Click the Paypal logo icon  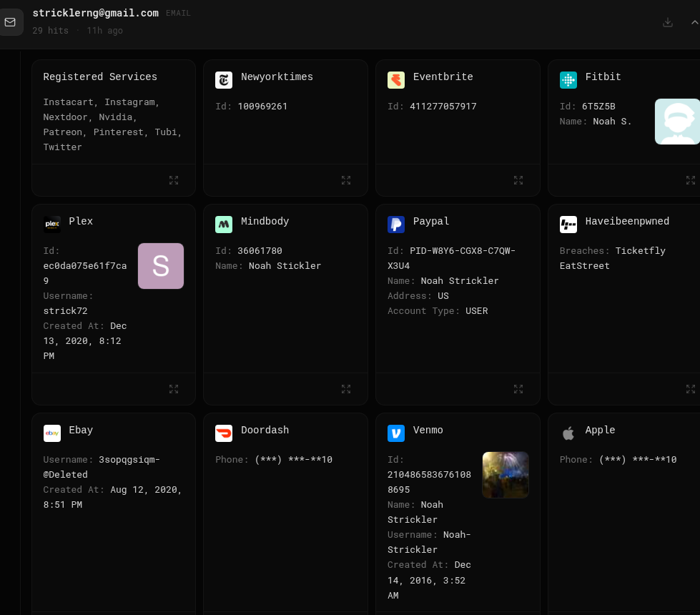(x=396, y=225)
